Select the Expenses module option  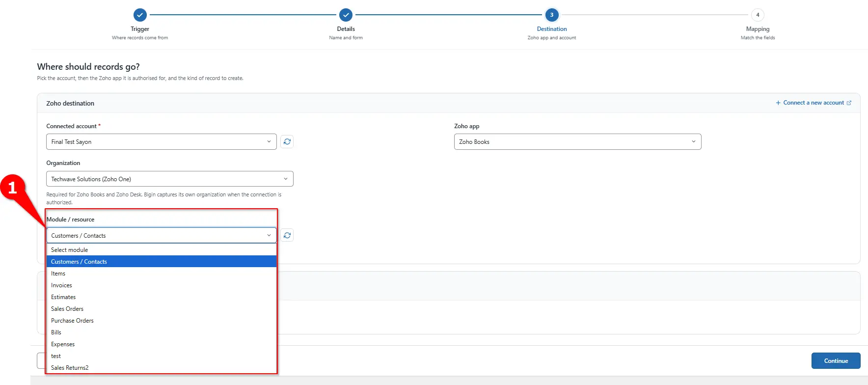(162, 344)
